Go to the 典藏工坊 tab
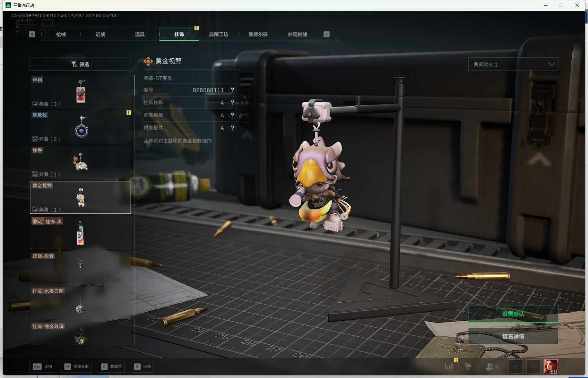Screen dimensions: 588x378 [219, 34]
